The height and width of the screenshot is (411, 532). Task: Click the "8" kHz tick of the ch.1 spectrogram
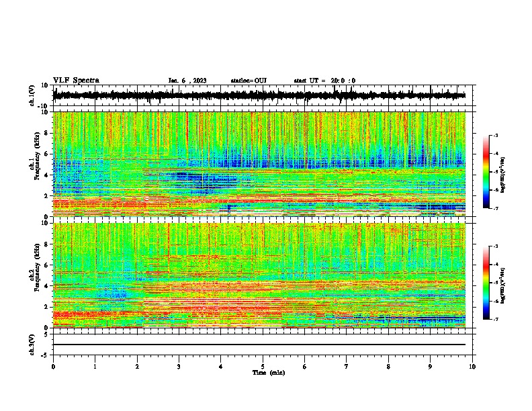46,133
